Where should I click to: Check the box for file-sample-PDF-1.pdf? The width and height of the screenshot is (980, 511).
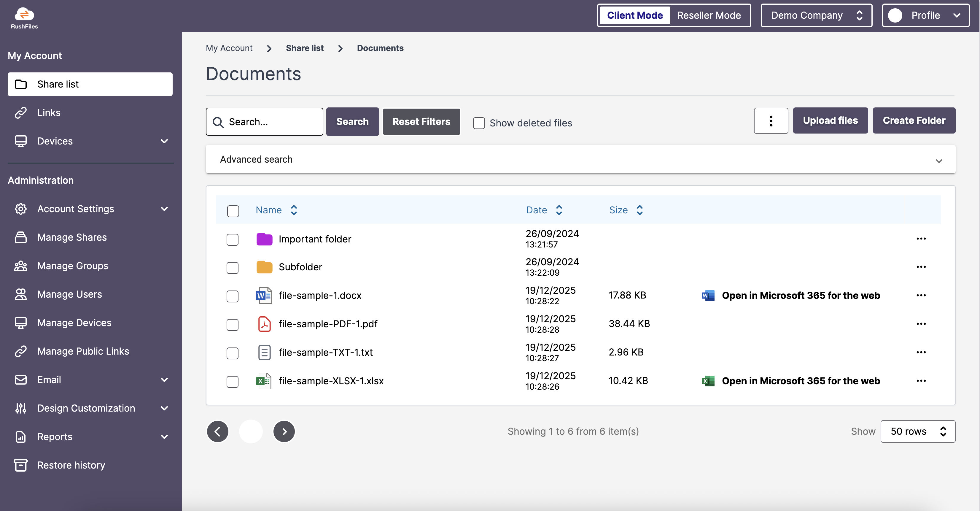click(x=233, y=325)
